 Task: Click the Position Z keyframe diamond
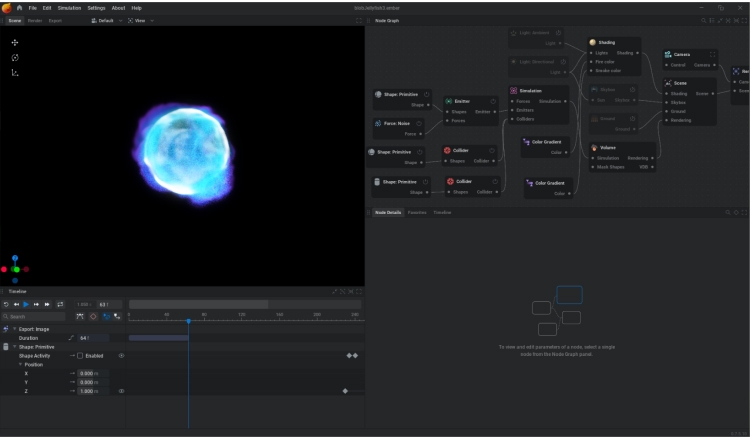point(345,391)
